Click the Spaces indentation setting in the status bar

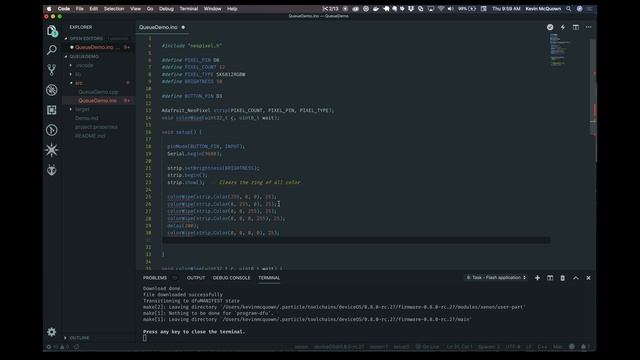[489, 347]
